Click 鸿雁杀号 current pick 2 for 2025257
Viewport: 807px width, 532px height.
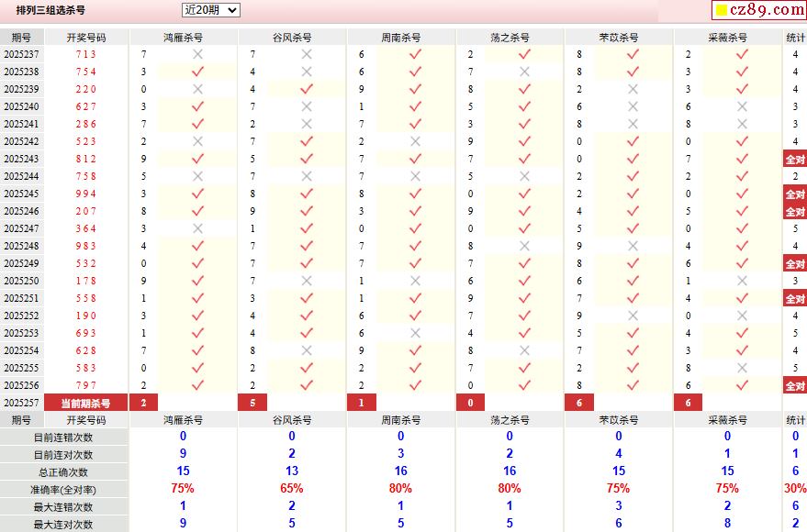pos(143,403)
